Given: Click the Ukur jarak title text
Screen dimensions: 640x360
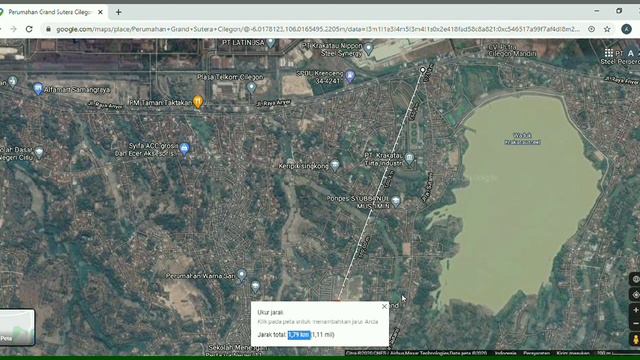Looking at the screenshot, I should point(270,312).
